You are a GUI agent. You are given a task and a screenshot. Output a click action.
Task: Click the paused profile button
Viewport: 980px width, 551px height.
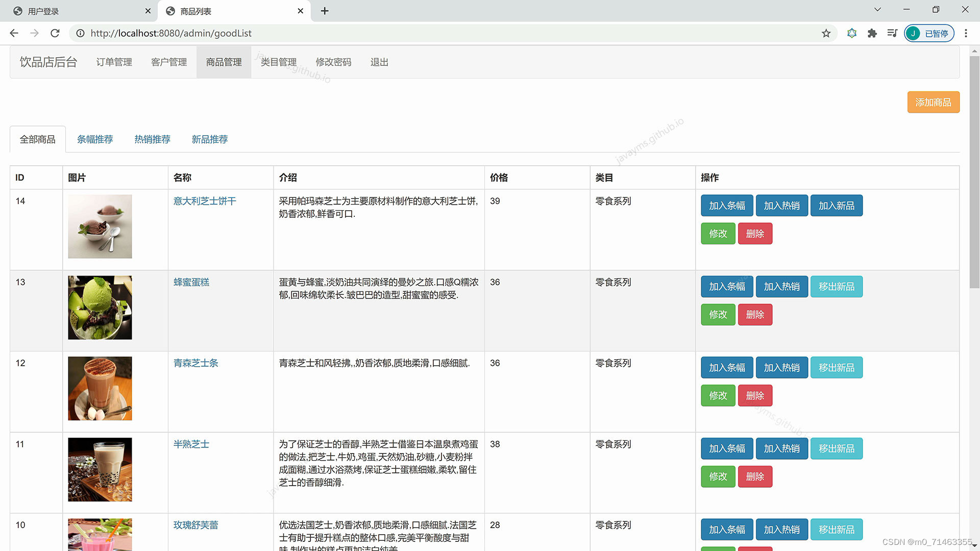click(x=929, y=33)
